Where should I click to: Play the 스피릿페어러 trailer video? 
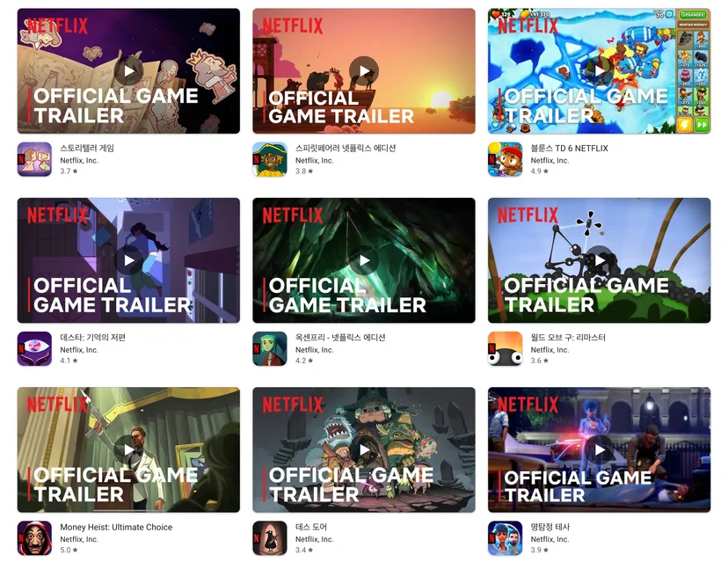coord(364,71)
